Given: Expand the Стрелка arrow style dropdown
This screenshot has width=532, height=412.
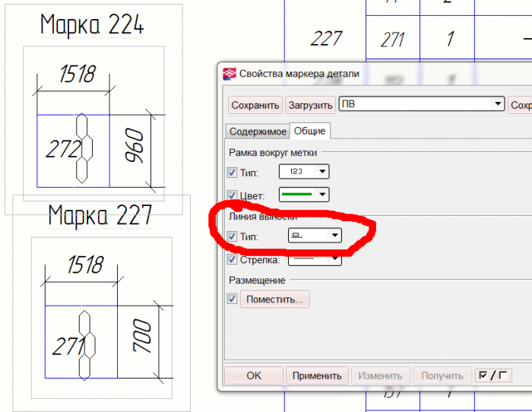Looking at the screenshot, I should pyautogui.click(x=315, y=260).
